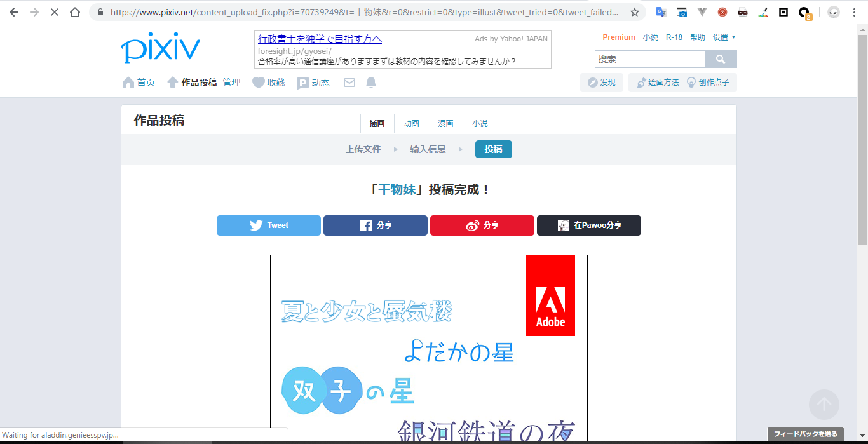Switch to the 插画 tab

coord(377,124)
